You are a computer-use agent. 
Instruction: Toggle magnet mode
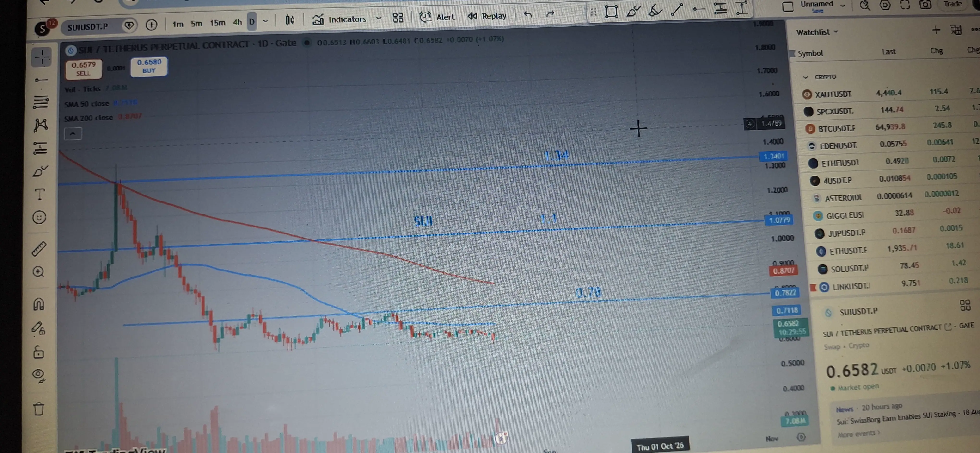39,304
